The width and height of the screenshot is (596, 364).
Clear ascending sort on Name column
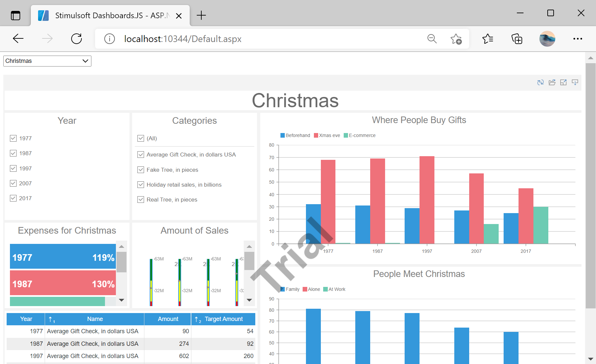[51, 319]
